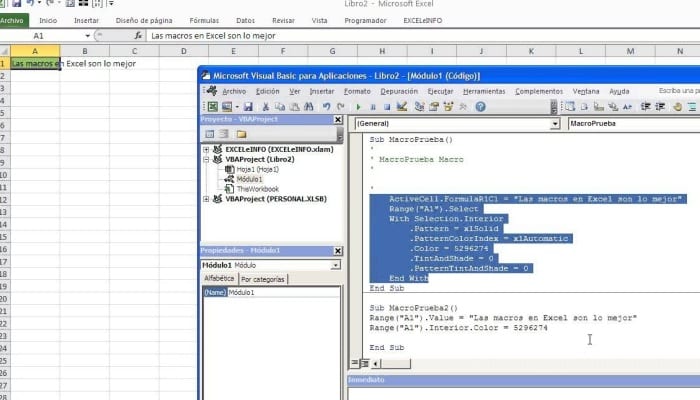Click Insert UserForm icon in VBA toolbar
This screenshot has height=400, width=700.
click(227, 107)
